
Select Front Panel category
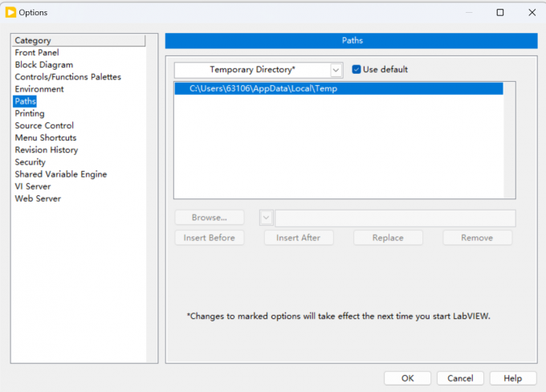37,53
